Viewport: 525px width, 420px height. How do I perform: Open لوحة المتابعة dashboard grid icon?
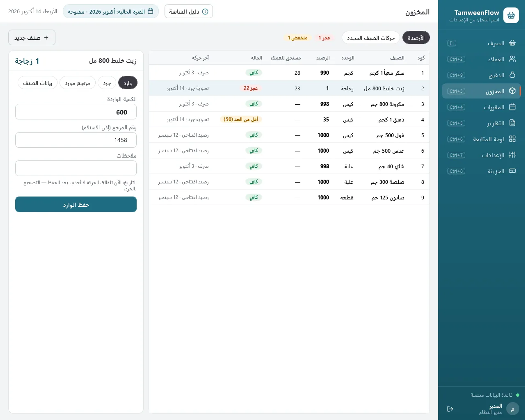[512, 139]
